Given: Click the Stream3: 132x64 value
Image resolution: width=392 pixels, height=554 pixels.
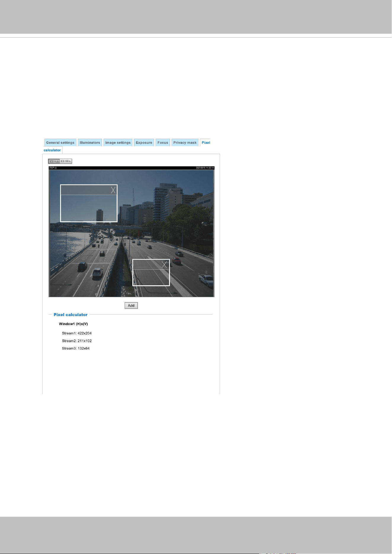Looking at the screenshot, I should coord(75,348).
